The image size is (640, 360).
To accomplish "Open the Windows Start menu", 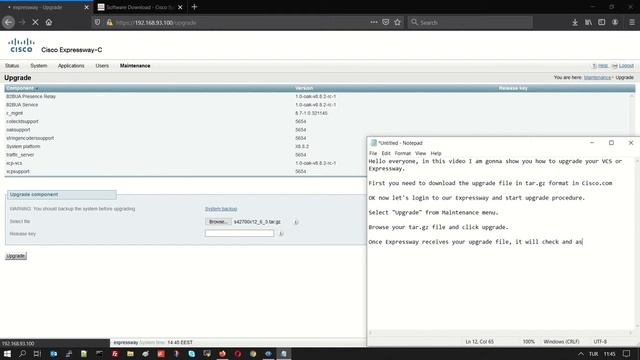I will pyautogui.click(x=7, y=354).
